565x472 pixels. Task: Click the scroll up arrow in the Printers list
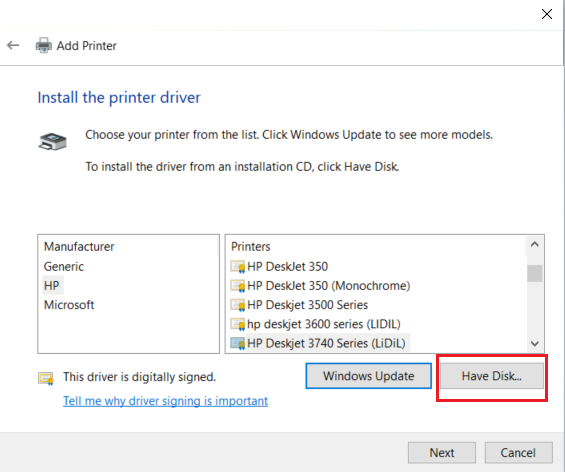[x=535, y=245]
